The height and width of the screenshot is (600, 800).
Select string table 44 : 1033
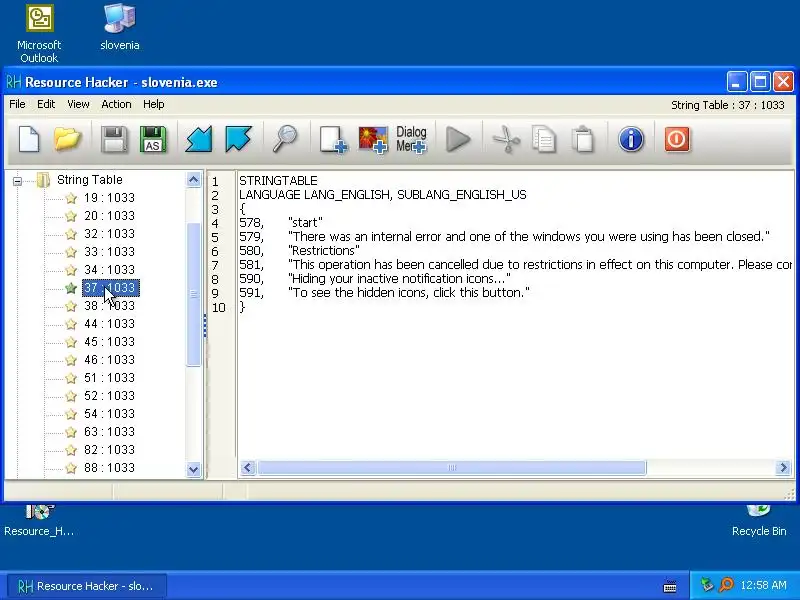tap(109, 323)
